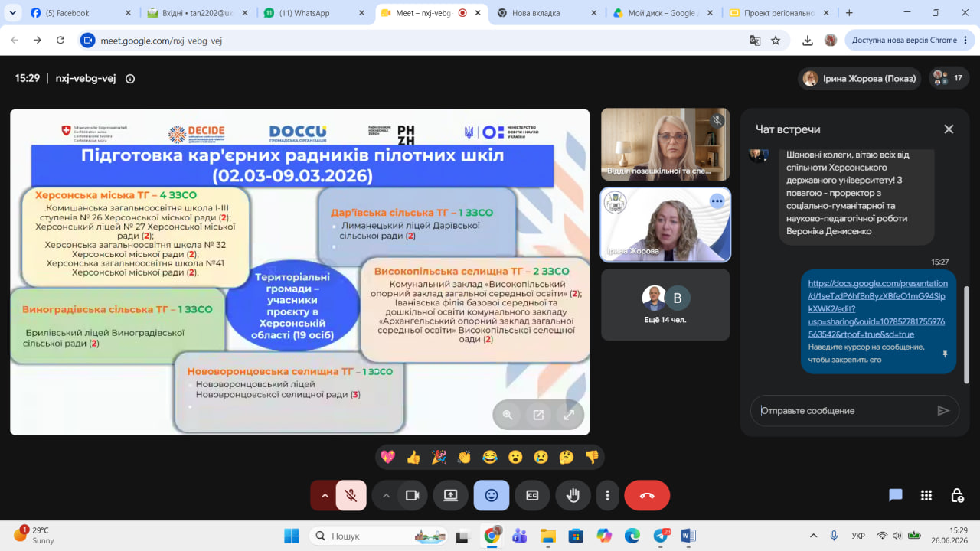This screenshot has width=980, height=551.
Task: Switch to the Нова вкладка tab
Action: tap(545, 13)
